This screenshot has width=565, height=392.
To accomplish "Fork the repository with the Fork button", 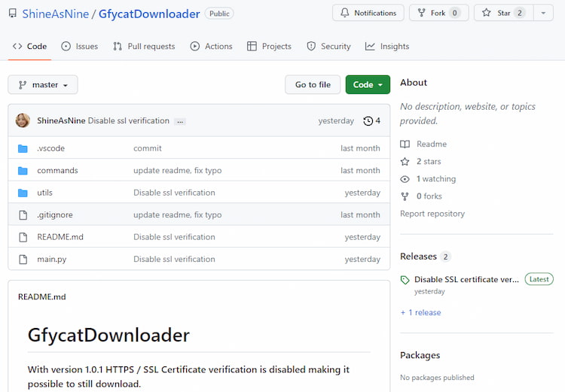I will coord(438,13).
